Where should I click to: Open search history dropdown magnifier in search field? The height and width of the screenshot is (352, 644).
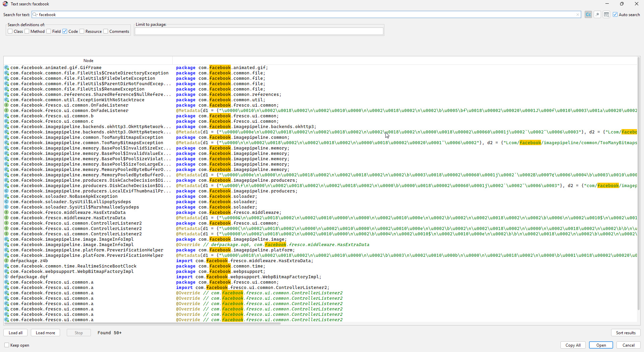(35, 14)
